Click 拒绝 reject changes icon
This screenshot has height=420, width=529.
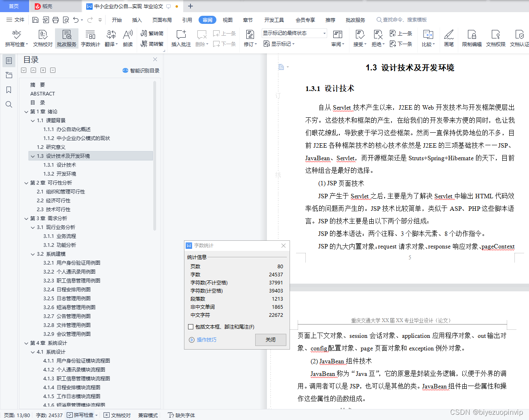tap(378, 38)
